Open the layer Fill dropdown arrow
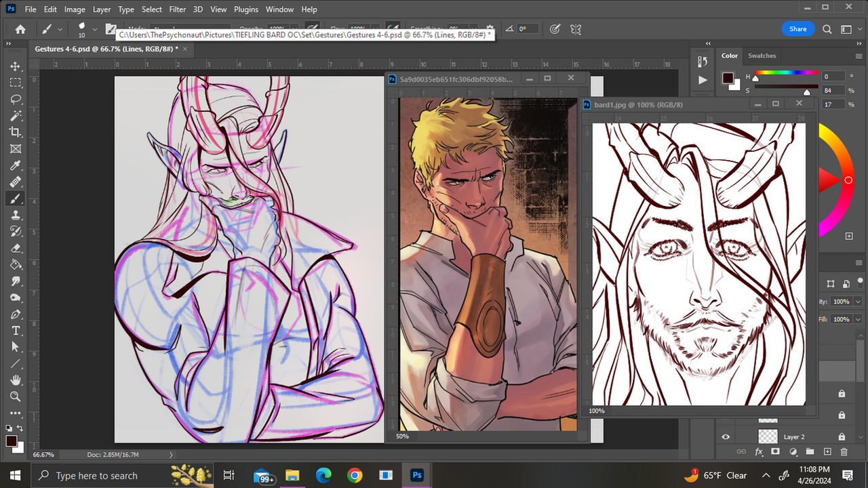 [858, 319]
